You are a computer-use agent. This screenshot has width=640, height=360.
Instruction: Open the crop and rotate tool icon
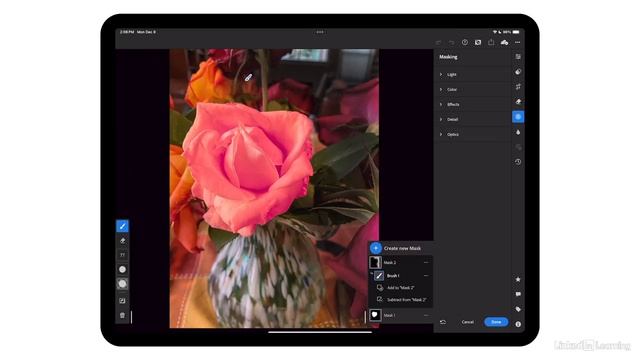point(518,87)
